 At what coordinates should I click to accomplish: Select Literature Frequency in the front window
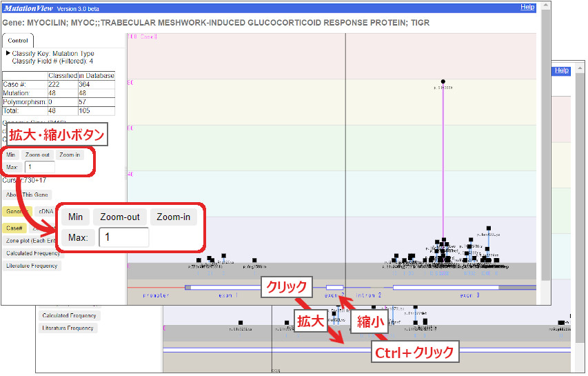32,266
